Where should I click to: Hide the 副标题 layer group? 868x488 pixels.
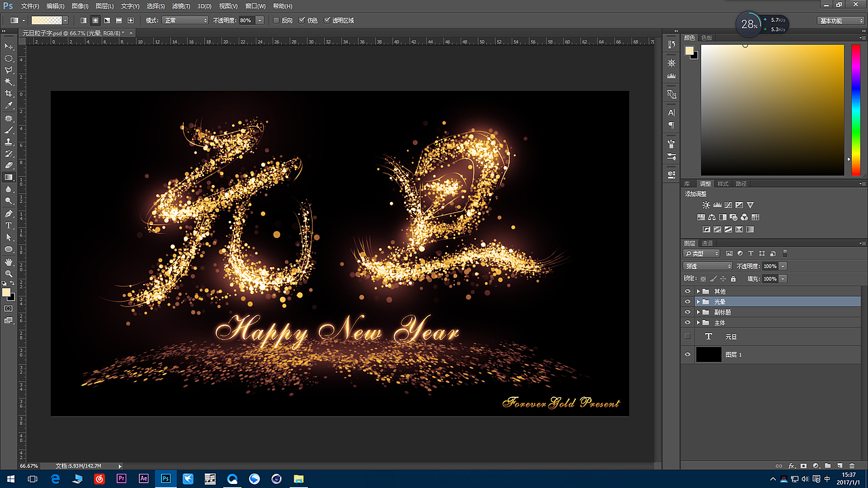(688, 312)
